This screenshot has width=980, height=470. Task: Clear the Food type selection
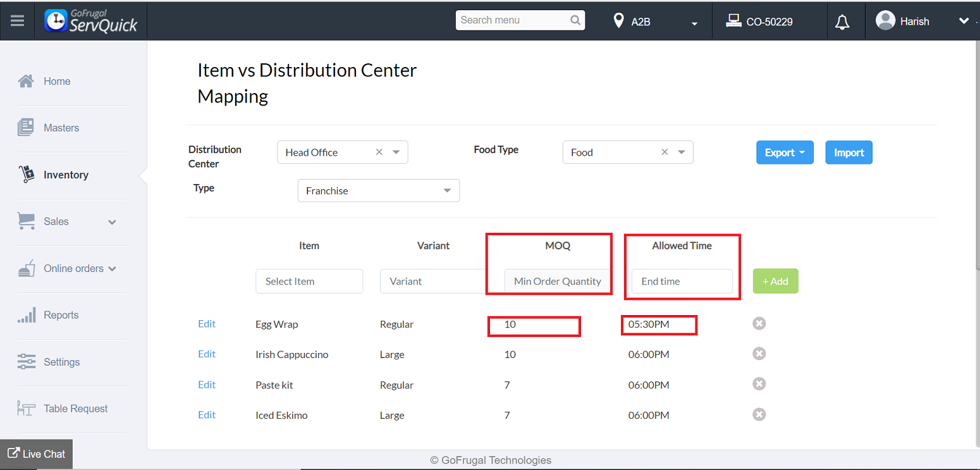[x=665, y=152]
